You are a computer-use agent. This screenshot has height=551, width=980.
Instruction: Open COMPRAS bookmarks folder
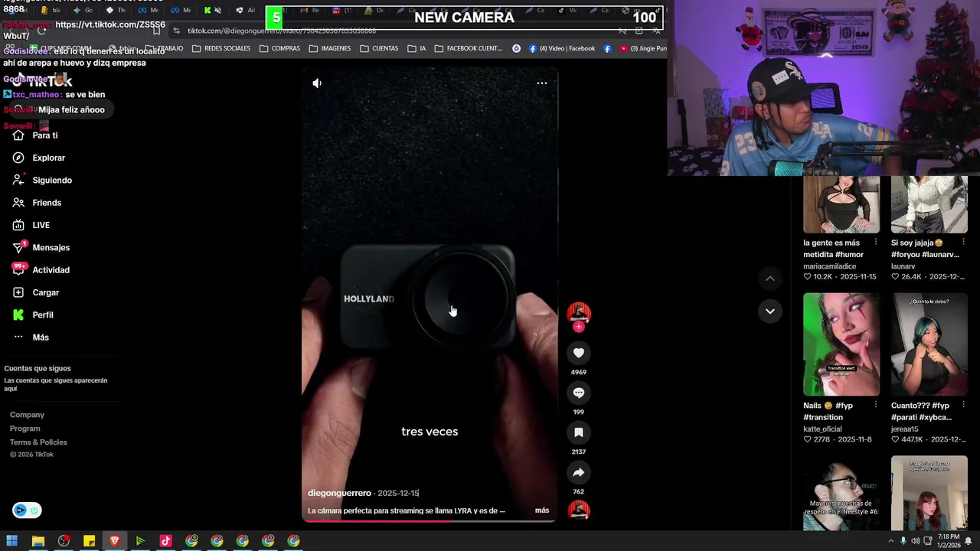pos(279,48)
